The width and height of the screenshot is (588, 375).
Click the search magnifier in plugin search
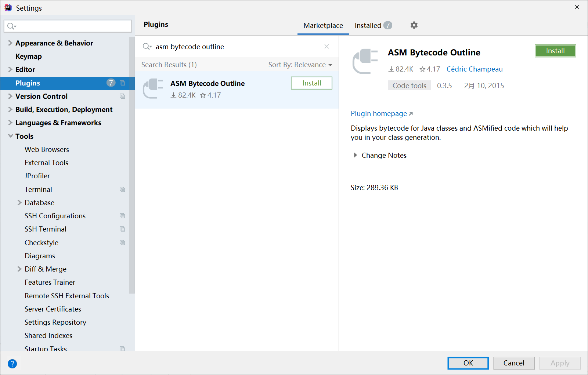pyautogui.click(x=147, y=47)
